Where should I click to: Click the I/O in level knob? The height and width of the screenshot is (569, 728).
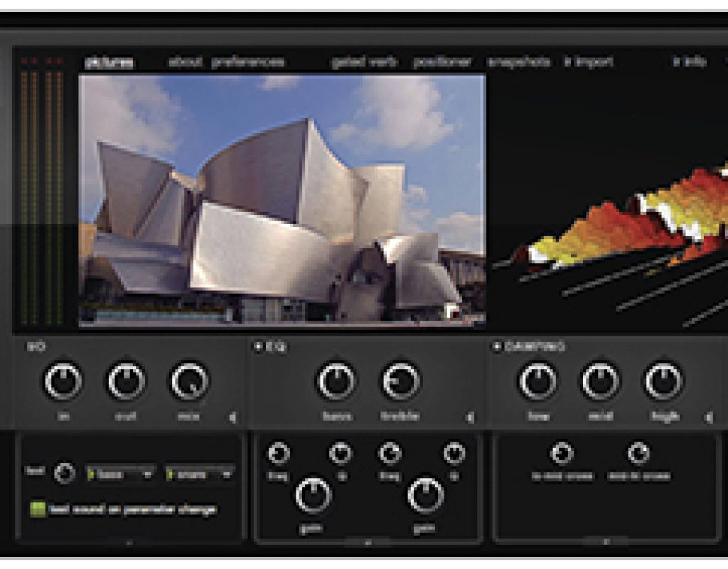[63, 381]
